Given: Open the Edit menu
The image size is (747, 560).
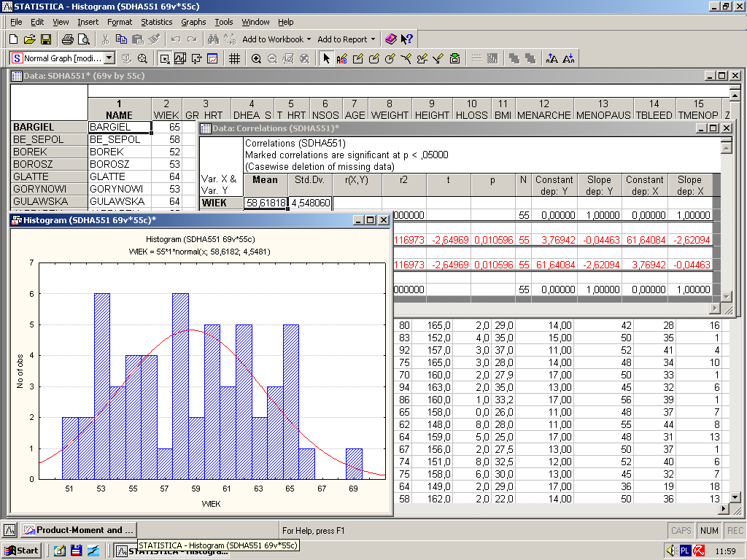Looking at the screenshot, I should pyautogui.click(x=37, y=22).
